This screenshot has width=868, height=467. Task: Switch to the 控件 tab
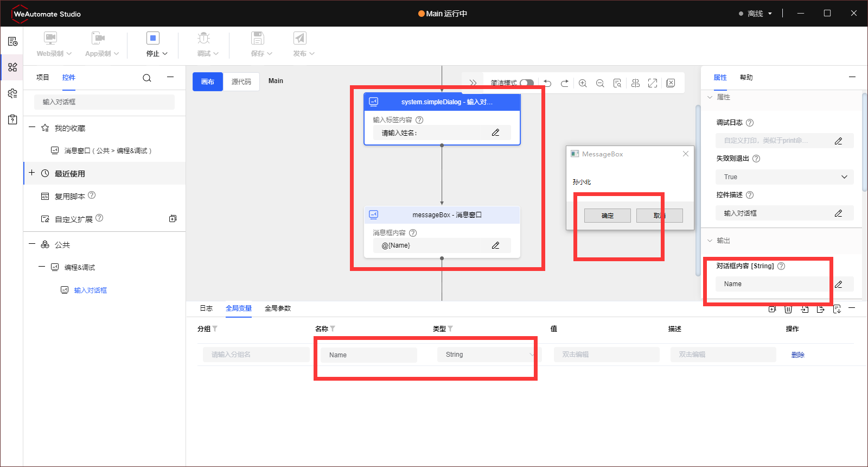point(69,78)
